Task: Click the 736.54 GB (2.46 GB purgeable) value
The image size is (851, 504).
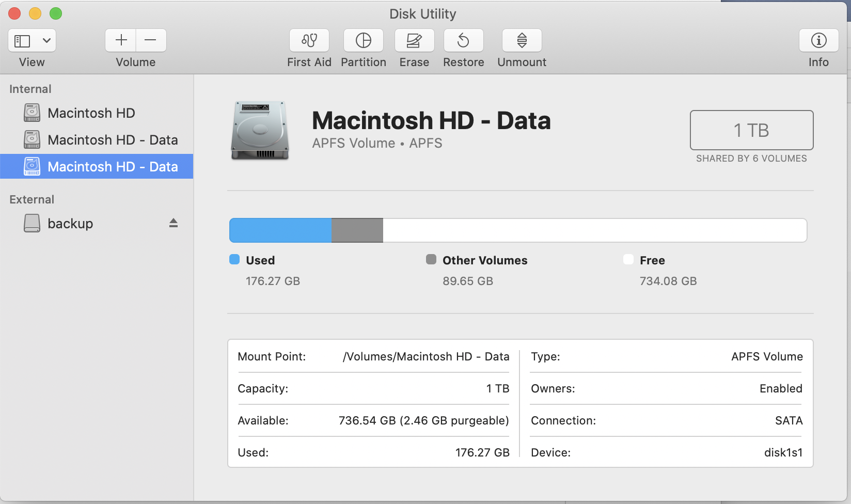Action: pyautogui.click(x=424, y=421)
